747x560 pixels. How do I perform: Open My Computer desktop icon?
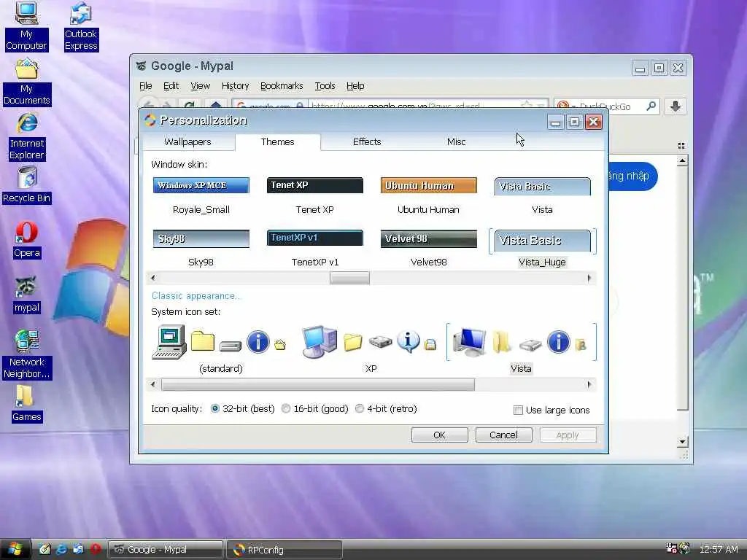coord(26,25)
